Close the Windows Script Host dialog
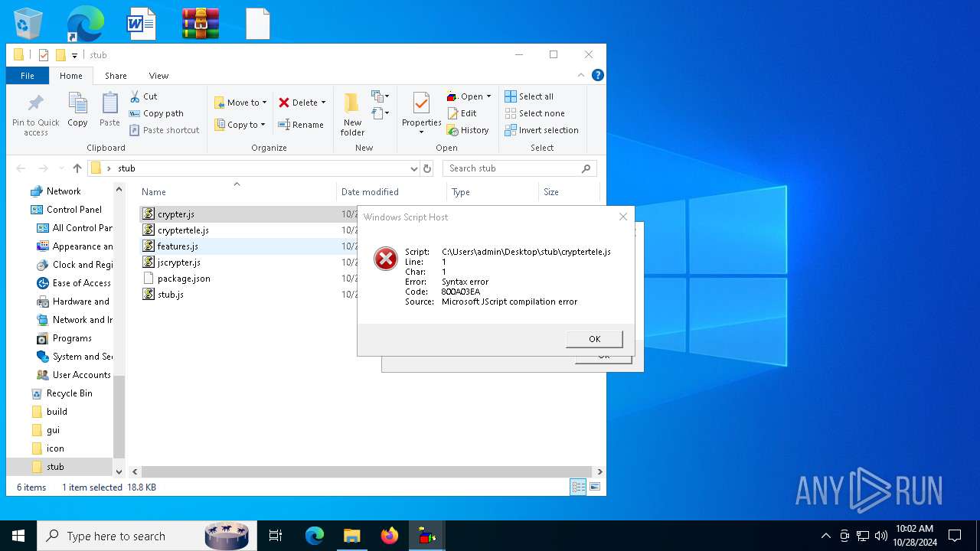 pos(623,217)
